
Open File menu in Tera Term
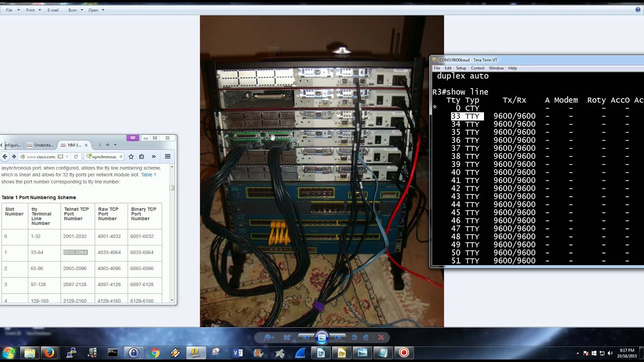pyautogui.click(x=437, y=68)
